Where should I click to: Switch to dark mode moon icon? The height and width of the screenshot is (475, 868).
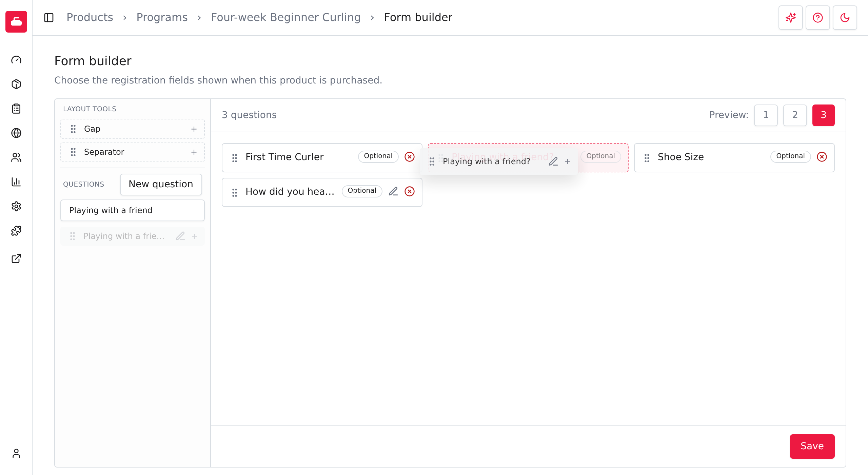point(845,18)
